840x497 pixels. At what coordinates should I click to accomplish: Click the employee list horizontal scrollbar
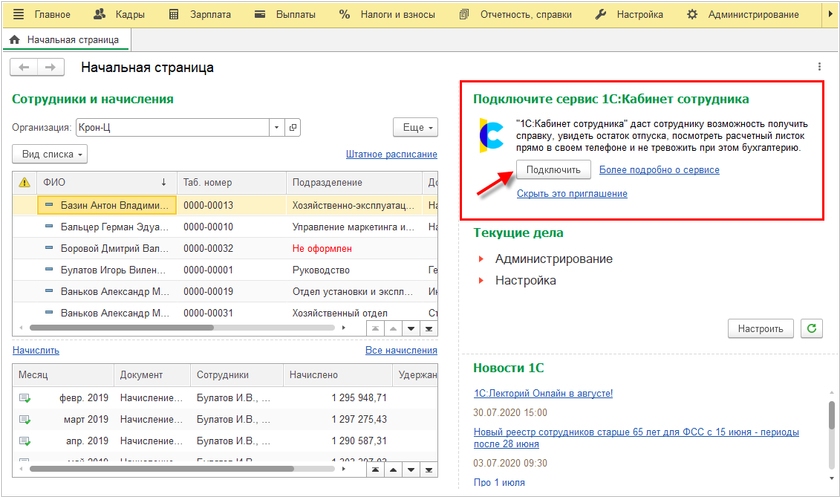pyautogui.click(x=122, y=328)
